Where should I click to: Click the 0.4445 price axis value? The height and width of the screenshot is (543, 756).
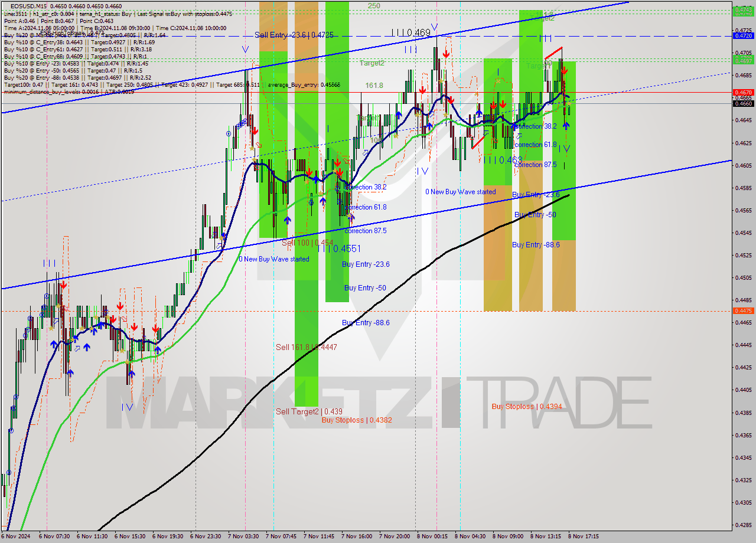[x=742, y=345]
